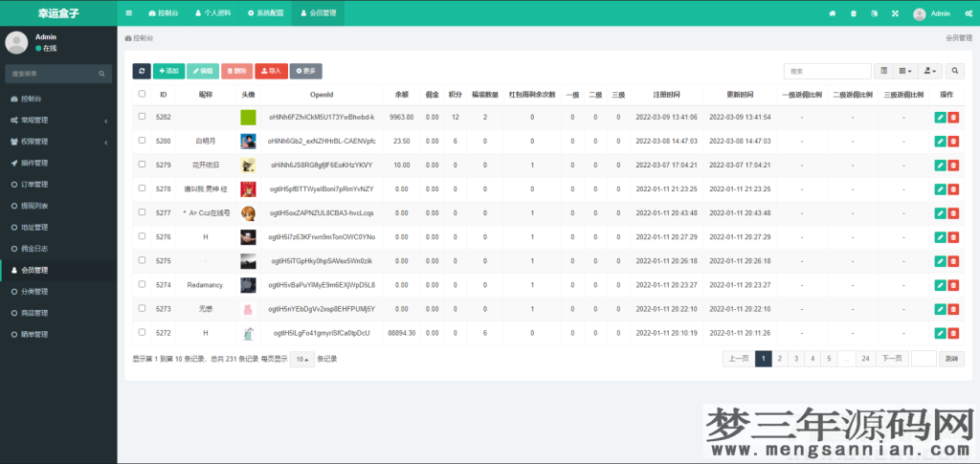Image resolution: width=980 pixels, height=464 pixels.
Task: Click edit icon for row 5278
Action: tap(940, 189)
